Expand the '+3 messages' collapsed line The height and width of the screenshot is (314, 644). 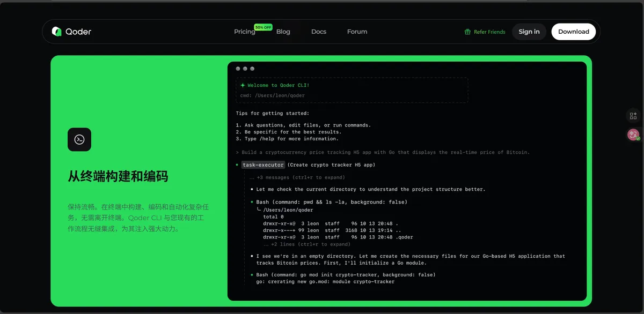point(297,177)
